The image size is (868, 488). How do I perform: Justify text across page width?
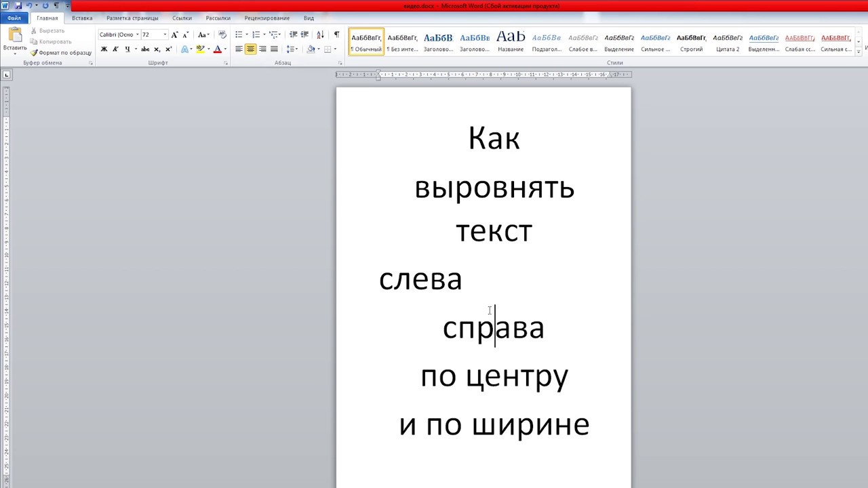pyautogui.click(x=274, y=49)
